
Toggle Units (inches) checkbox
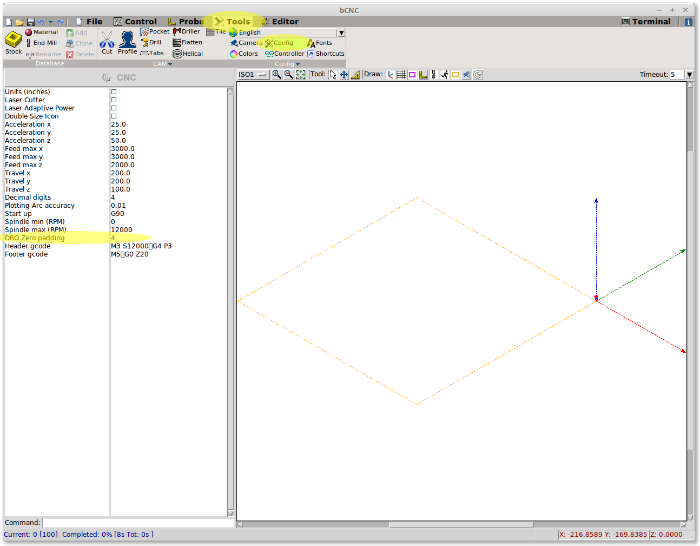point(114,92)
